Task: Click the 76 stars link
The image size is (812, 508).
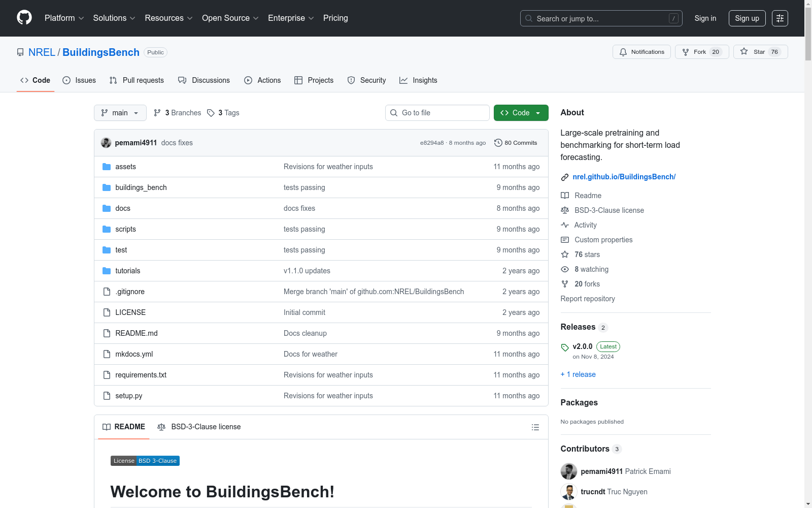Action: [x=587, y=255]
